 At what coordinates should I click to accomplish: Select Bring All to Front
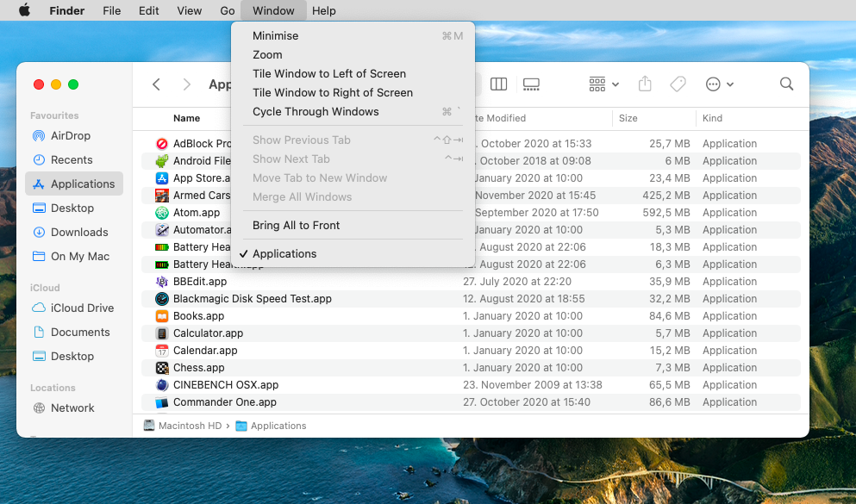pyautogui.click(x=353, y=225)
